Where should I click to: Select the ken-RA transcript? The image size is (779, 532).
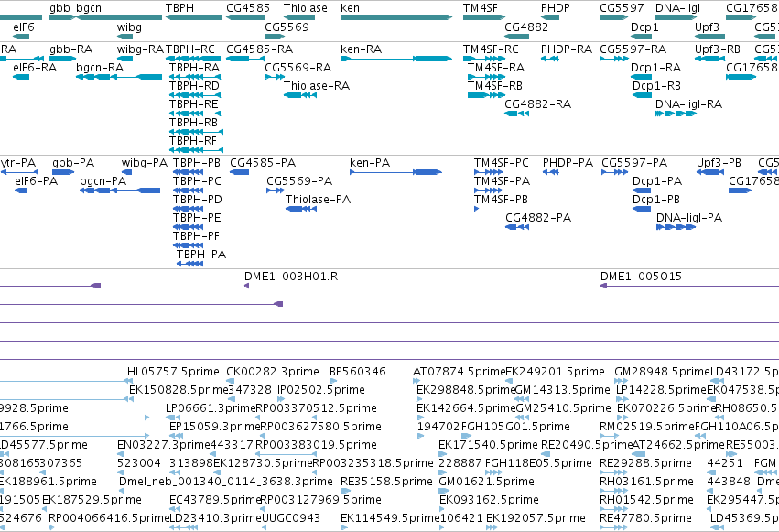pyautogui.click(x=396, y=59)
